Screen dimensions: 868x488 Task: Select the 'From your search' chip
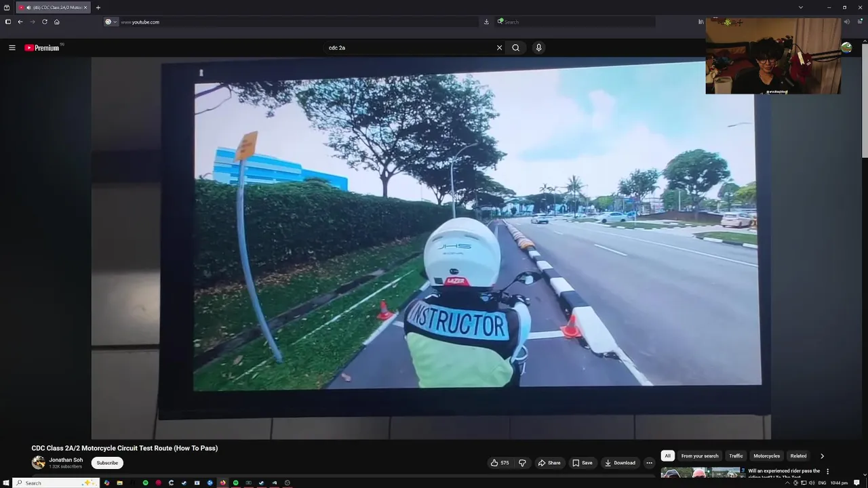[700, 456]
